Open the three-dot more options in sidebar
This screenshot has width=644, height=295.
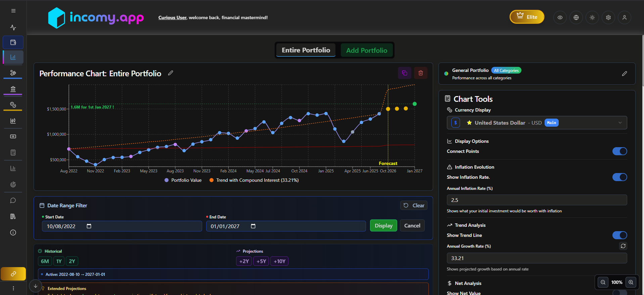pos(13,288)
